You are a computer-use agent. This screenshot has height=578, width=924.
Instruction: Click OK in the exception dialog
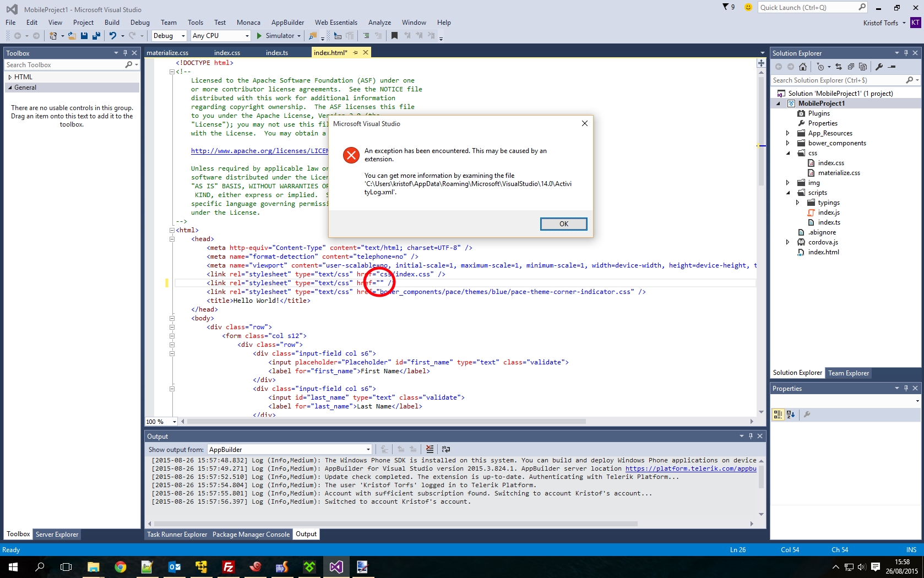tap(563, 224)
